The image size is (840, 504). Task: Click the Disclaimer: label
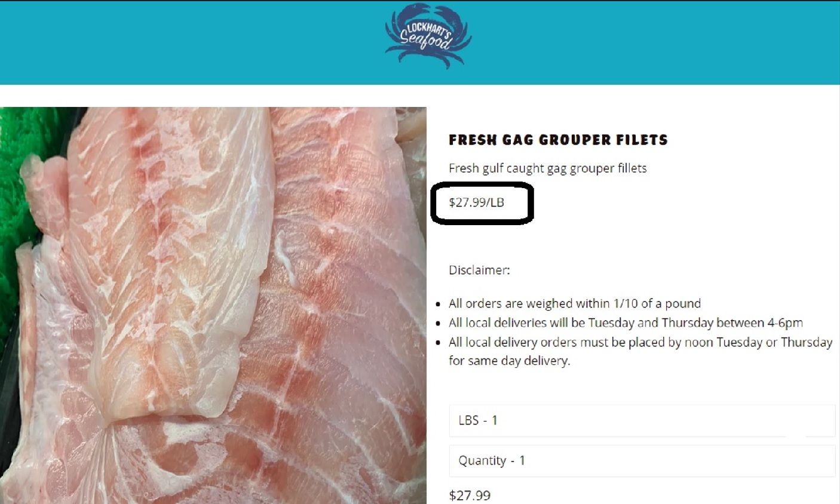479,270
